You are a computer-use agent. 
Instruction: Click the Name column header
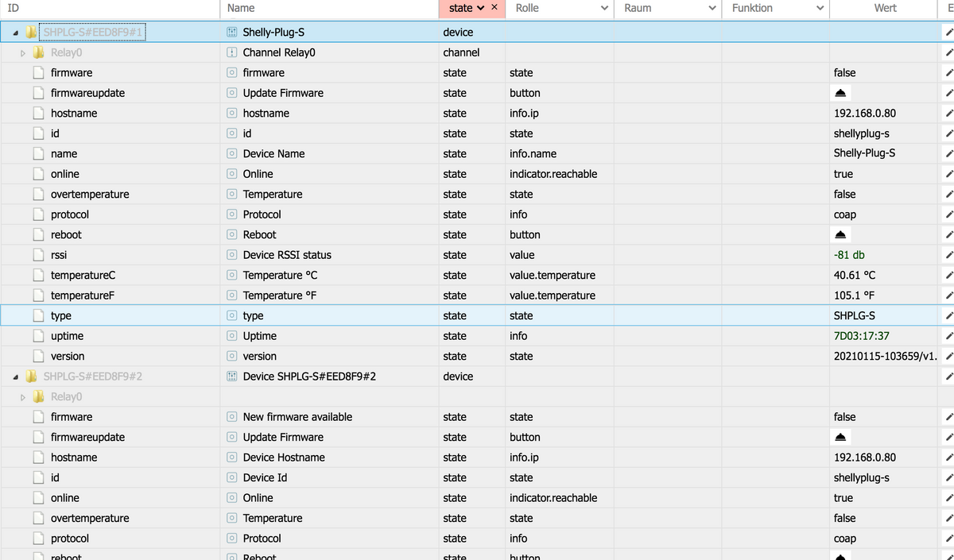[241, 8]
